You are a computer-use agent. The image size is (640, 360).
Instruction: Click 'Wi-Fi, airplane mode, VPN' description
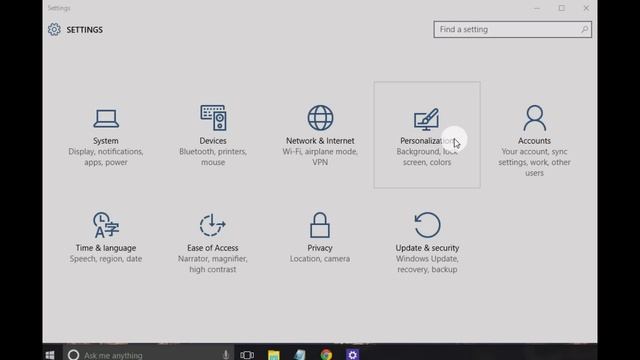click(320, 157)
